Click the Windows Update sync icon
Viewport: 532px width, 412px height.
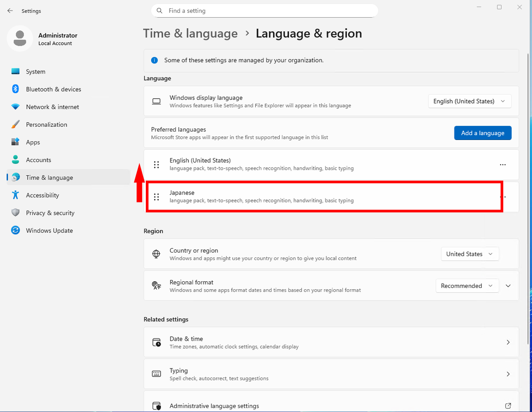16,230
